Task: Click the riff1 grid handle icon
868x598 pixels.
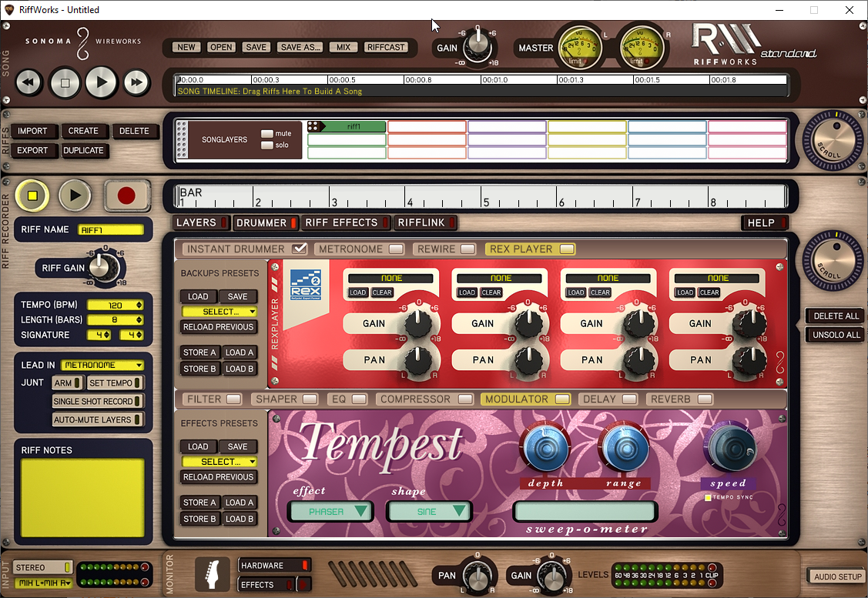Action: coord(313,127)
